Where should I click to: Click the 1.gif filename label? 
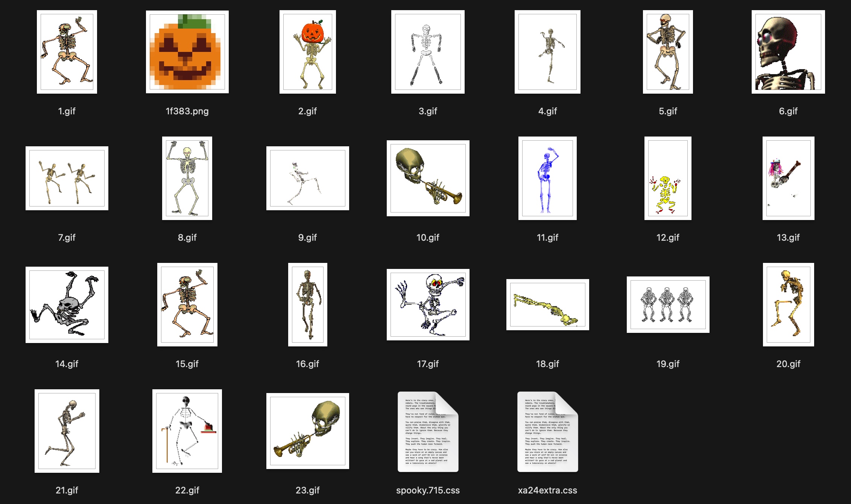[x=67, y=111]
